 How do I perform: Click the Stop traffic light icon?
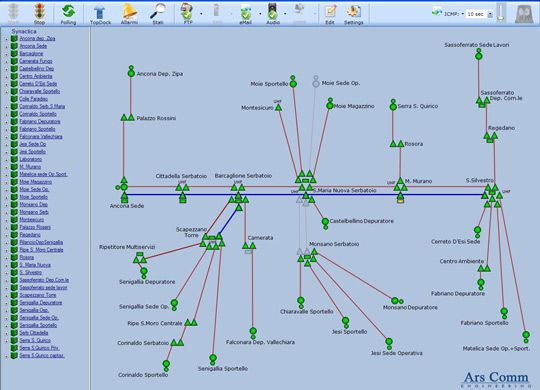click(40, 12)
